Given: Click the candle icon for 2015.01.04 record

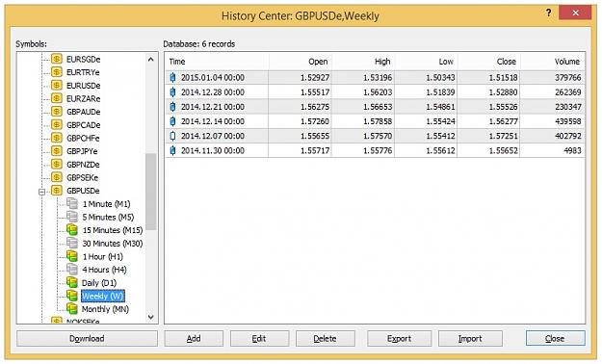Looking at the screenshot, I should [x=172, y=78].
